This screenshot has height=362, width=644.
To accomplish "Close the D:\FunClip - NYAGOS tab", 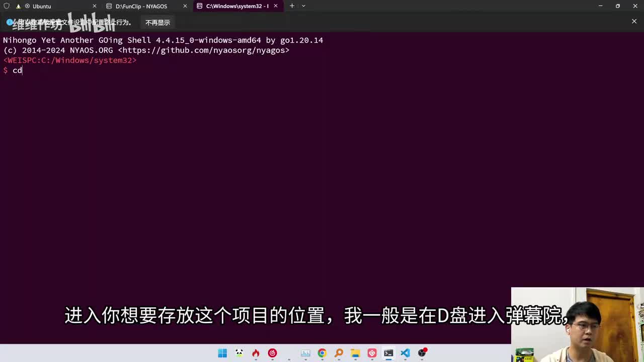I will tap(185, 6).
